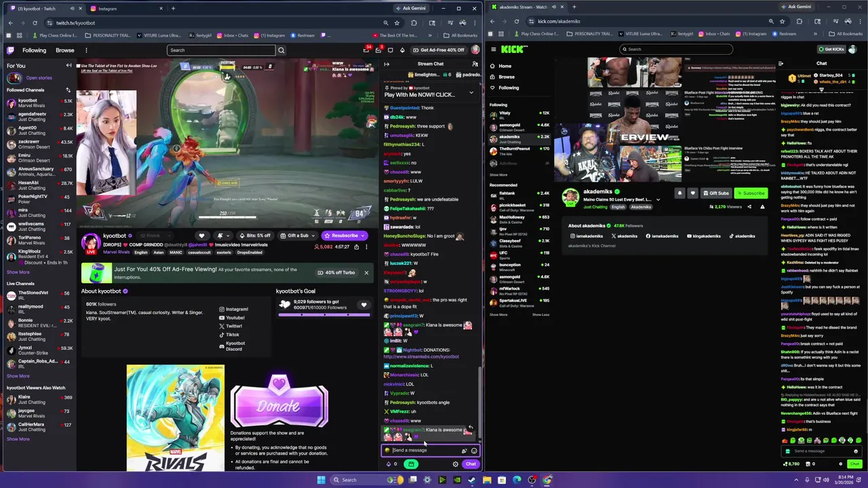Show more recommended channels on Kick
Viewport: 868px width, 488px height.
click(498, 314)
